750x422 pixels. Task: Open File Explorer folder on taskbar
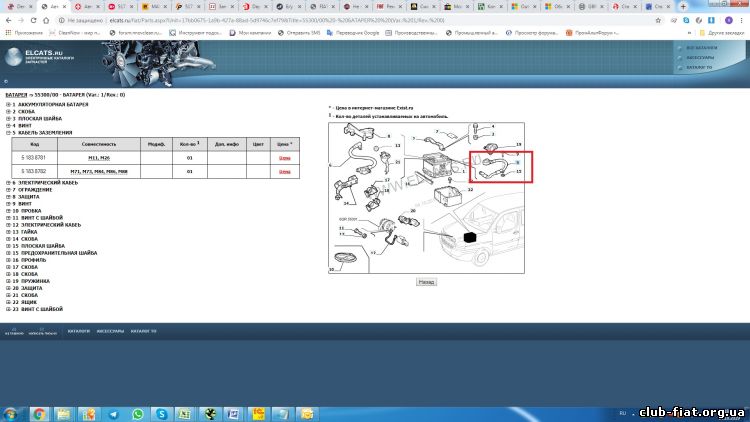[64, 414]
